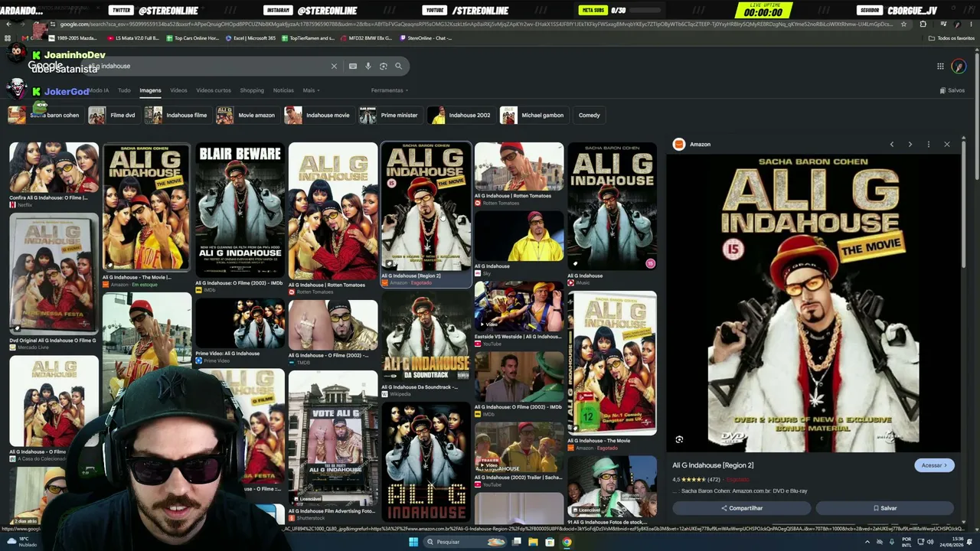Viewport: 980px width, 551px height.
Task: Open the Todos os favoritos bookmarks folder
Action: 952,38
